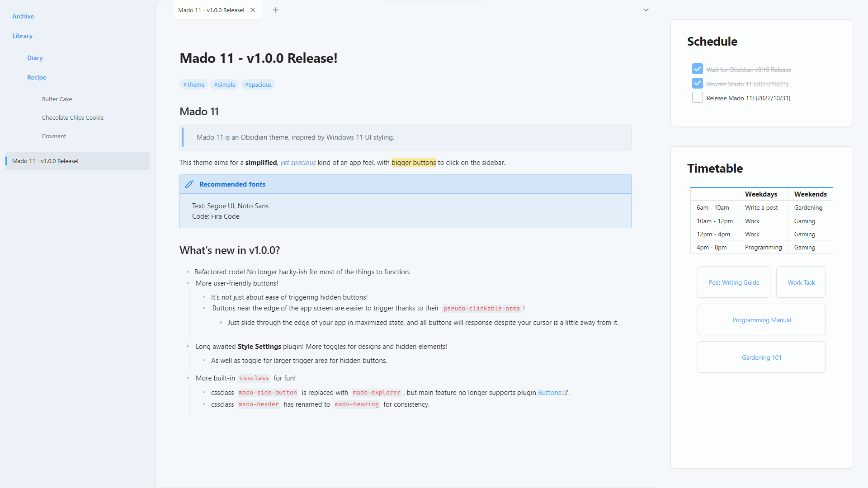Image resolution: width=868 pixels, height=488 pixels.
Task: Toggle 'Wait for Obsidian v0.16 Release' checkbox
Action: coord(697,69)
